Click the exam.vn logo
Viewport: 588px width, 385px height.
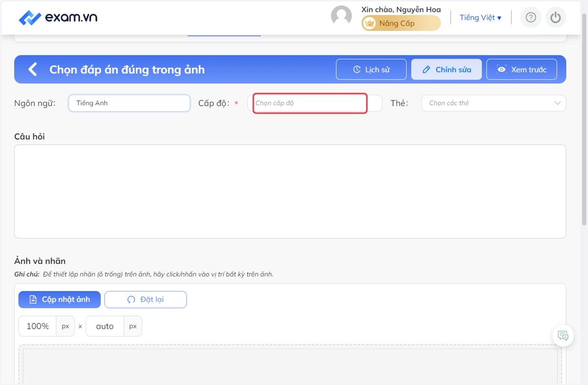[x=58, y=18]
